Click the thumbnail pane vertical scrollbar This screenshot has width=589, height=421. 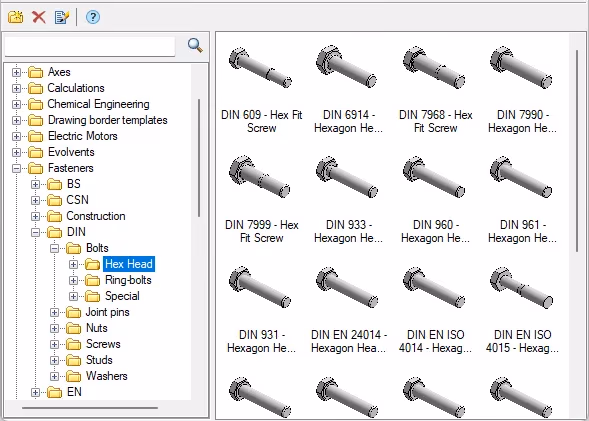tap(577, 150)
